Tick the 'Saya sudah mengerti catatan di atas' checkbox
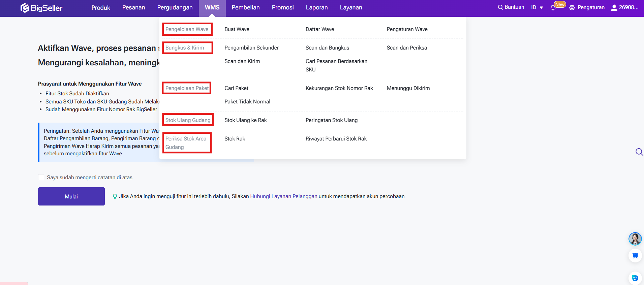644x285 pixels. pos(41,177)
